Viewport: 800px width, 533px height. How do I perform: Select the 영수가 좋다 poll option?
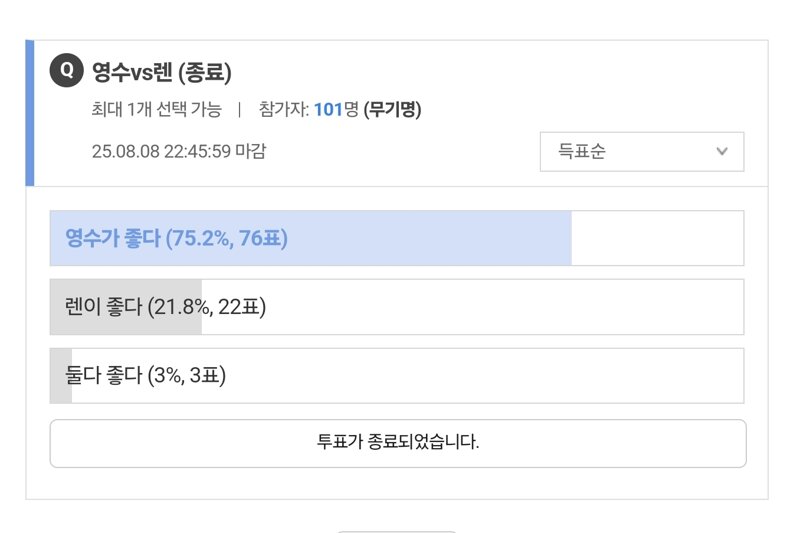point(397,238)
